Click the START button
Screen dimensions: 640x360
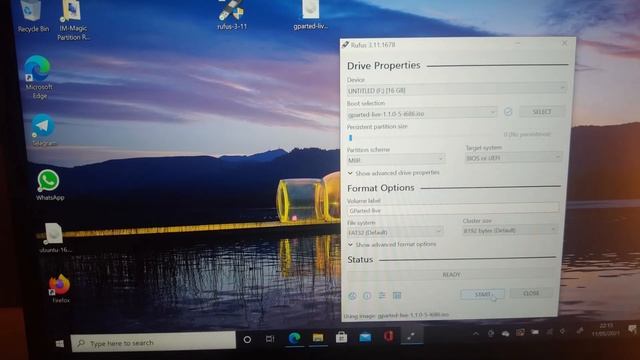[x=482, y=294]
